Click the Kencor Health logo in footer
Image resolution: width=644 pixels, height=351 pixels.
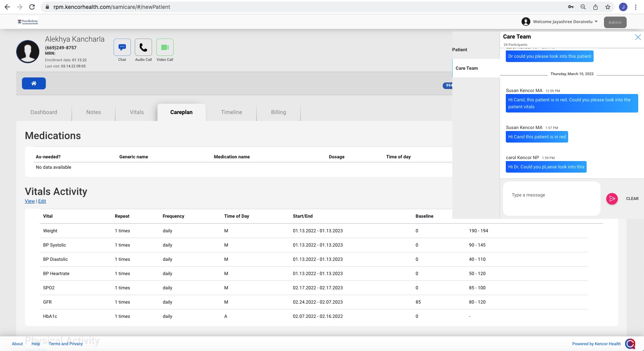click(630, 343)
